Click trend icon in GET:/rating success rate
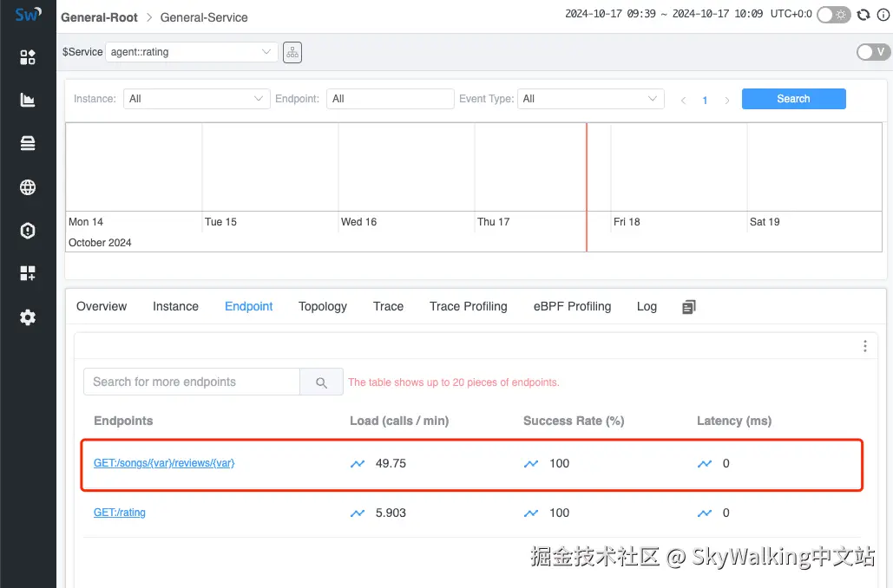Viewport: 893px width, 588px height. 531,513
